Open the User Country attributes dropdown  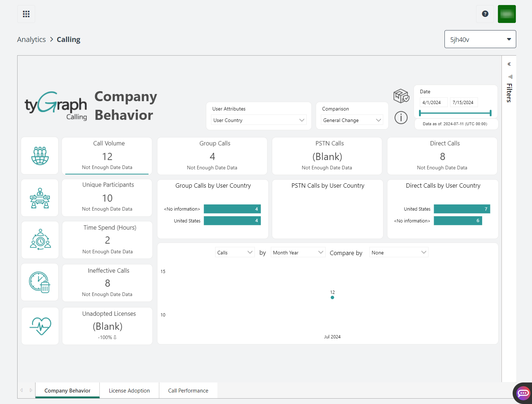click(x=259, y=120)
